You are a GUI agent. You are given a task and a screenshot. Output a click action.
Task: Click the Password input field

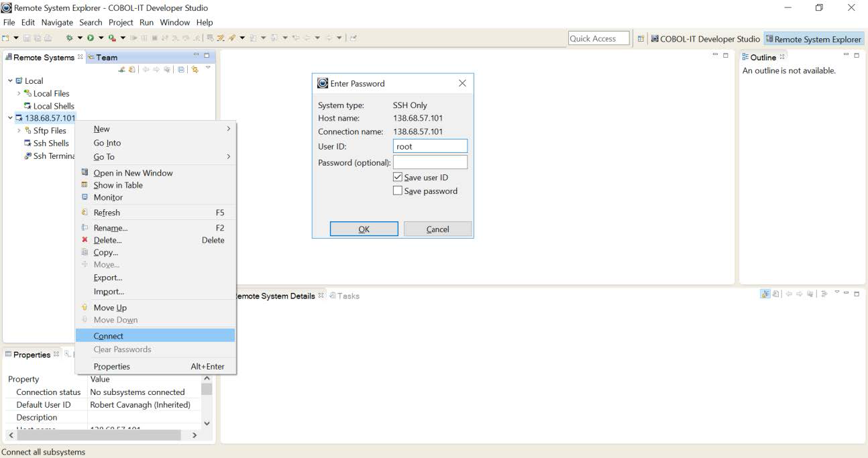tap(430, 162)
